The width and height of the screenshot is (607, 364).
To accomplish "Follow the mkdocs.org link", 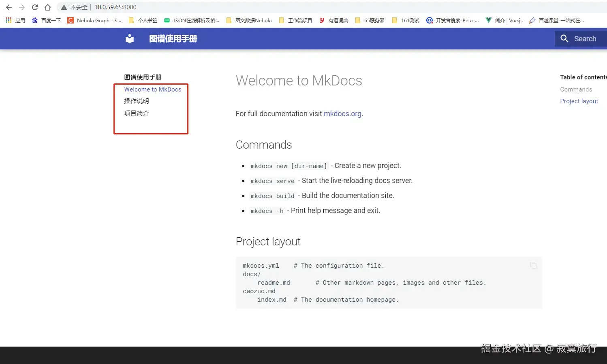I will (342, 114).
